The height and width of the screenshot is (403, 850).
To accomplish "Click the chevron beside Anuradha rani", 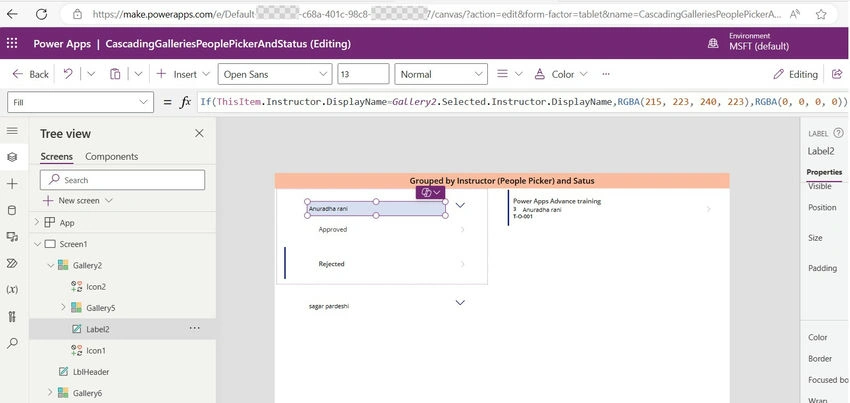I will (460, 205).
